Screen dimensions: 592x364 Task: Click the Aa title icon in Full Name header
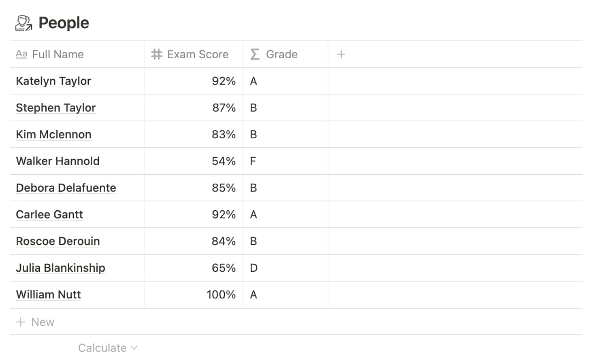coord(21,54)
